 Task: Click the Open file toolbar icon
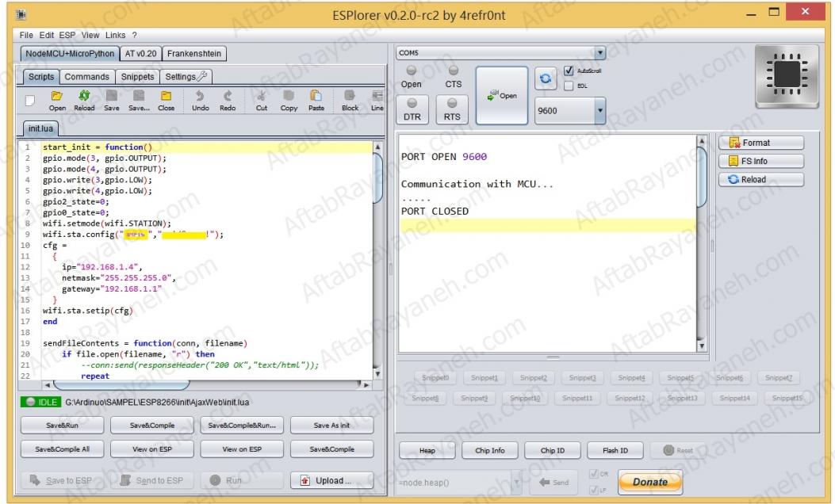57,98
